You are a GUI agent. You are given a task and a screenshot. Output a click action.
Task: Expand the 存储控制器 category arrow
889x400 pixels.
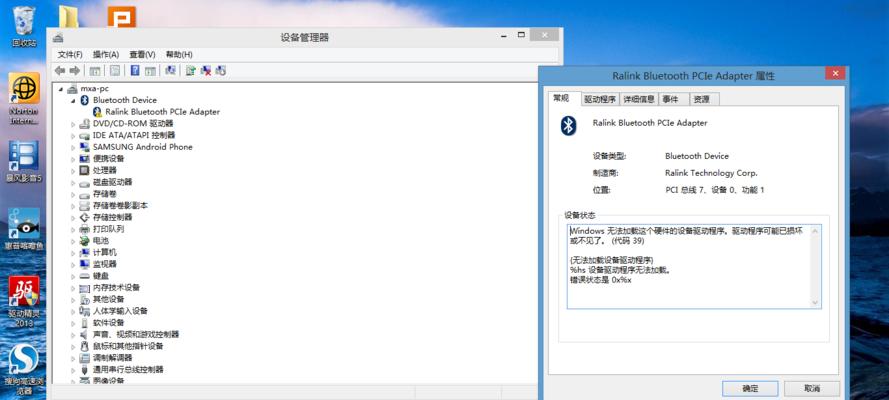pos(73,218)
